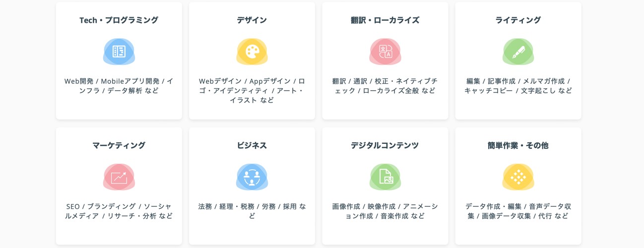
Task: Click the yellow 簡単作業・その他 dots icon
Action: pyautogui.click(x=518, y=177)
